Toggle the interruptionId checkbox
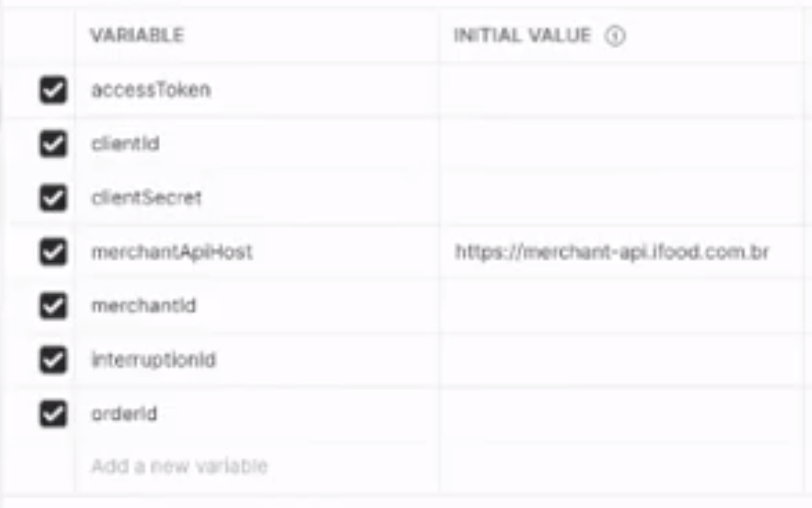 (x=53, y=360)
